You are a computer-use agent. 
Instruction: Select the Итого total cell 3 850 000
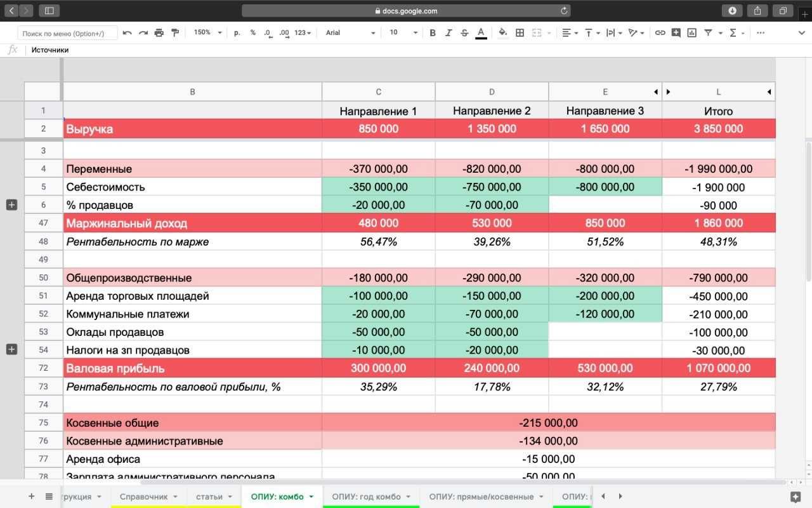[719, 129]
